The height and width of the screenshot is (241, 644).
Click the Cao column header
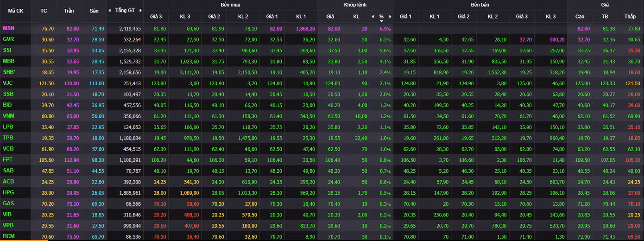(580, 17)
